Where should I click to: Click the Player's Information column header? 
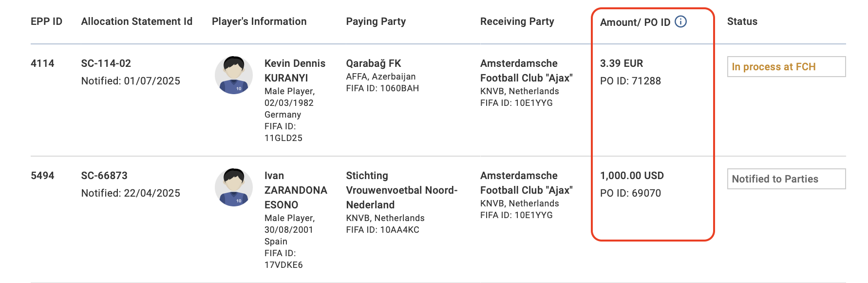(x=259, y=21)
